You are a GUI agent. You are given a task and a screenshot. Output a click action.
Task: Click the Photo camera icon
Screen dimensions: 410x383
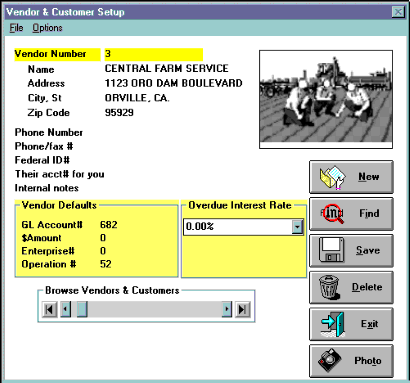click(x=330, y=360)
